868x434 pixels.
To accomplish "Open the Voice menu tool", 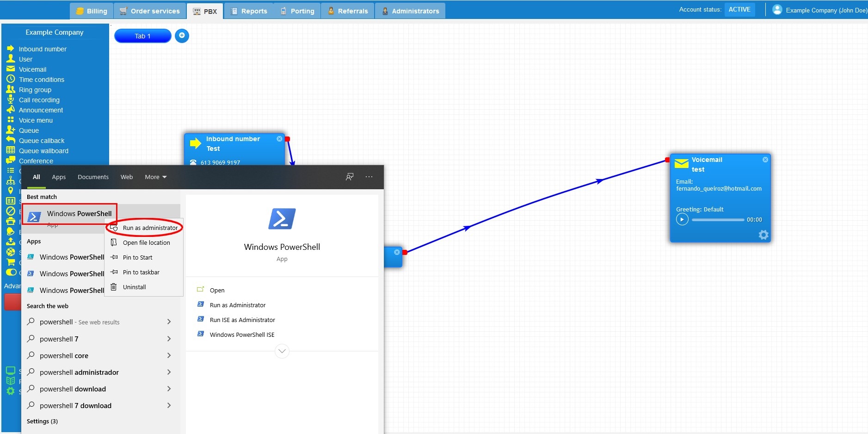I will [x=35, y=120].
